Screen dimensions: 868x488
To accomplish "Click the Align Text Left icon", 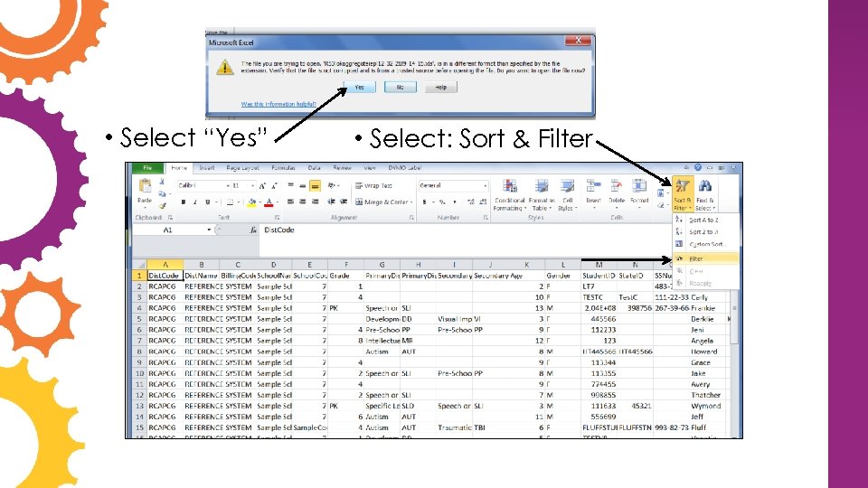I will coord(290,202).
